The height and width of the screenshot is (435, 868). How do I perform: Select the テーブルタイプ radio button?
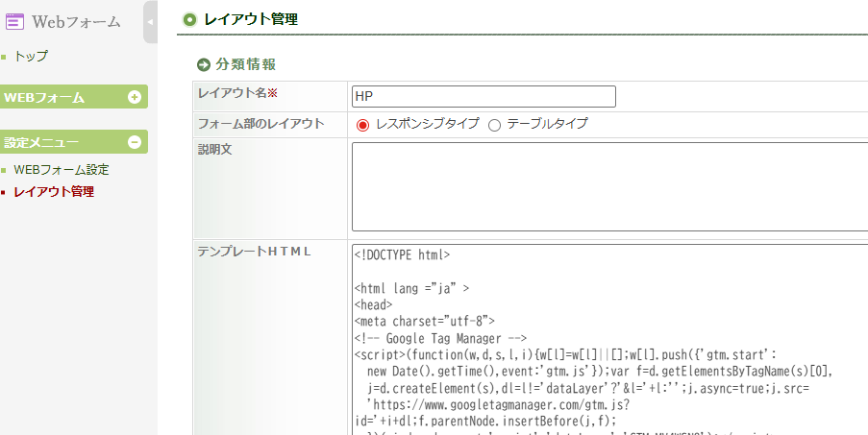(x=495, y=125)
